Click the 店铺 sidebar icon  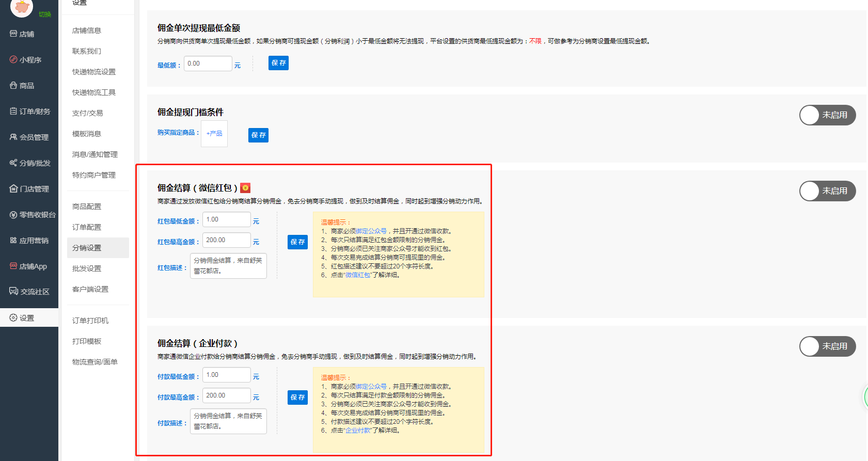[x=13, y=34]
